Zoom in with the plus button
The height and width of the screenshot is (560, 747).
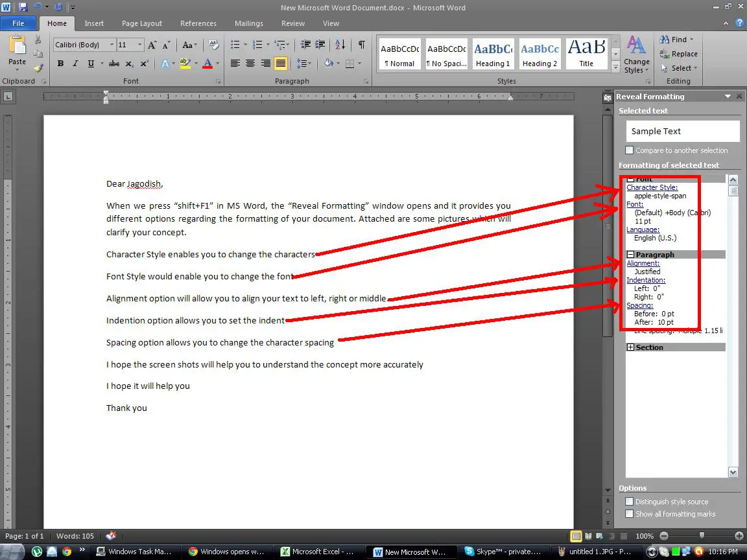click(739, 536)
